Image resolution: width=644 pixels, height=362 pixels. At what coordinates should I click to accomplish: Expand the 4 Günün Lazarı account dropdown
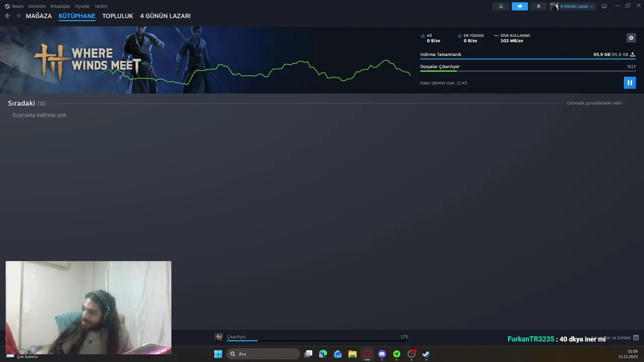(x=577, y=7)
